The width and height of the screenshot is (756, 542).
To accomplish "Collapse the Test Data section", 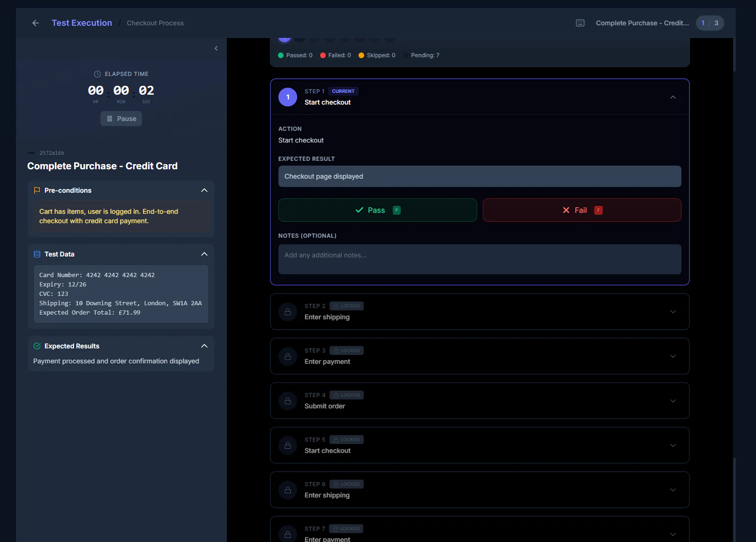I will [204, 254].
